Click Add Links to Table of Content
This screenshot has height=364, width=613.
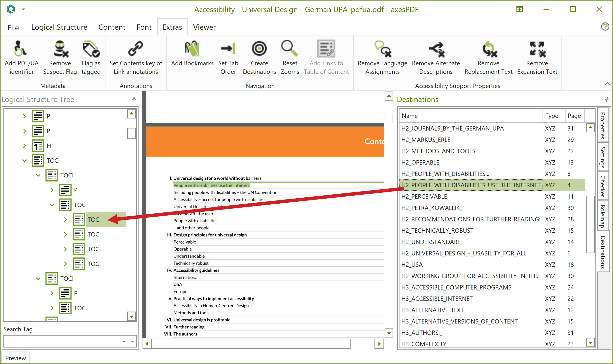(x=326, y=58)
